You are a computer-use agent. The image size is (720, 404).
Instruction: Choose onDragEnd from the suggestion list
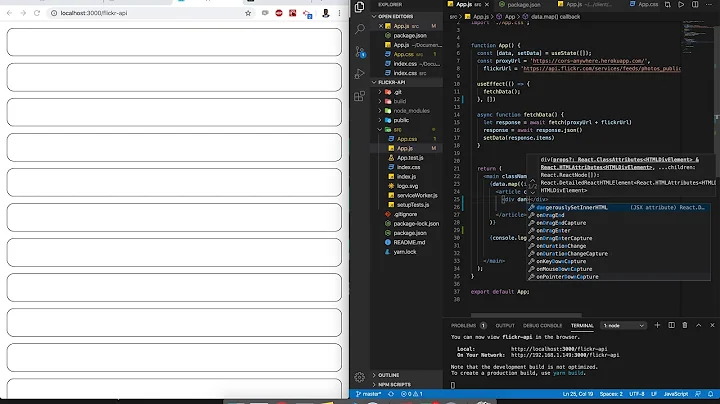[618, 215]
